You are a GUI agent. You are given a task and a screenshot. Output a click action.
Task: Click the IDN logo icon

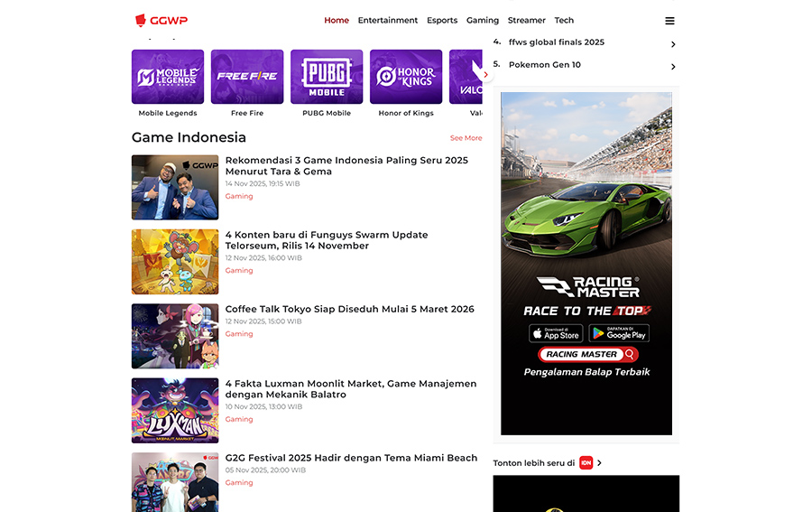tap(586, 463)
